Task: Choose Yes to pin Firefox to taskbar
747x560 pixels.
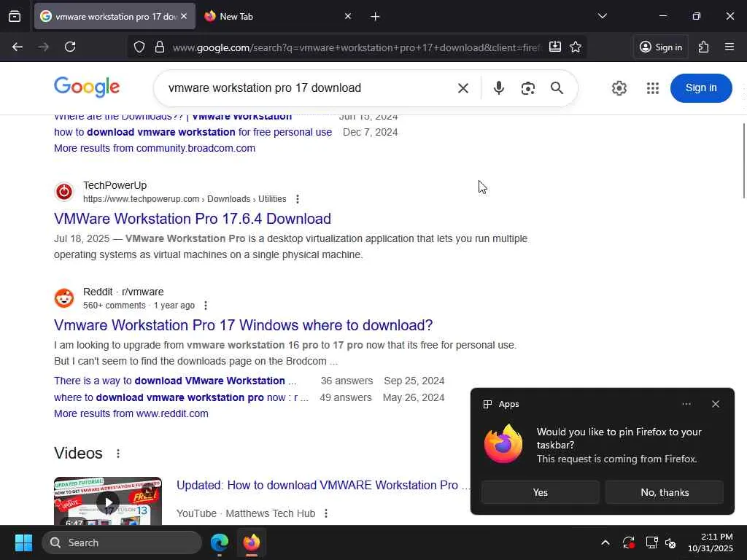Action: (x=541, y=492)
